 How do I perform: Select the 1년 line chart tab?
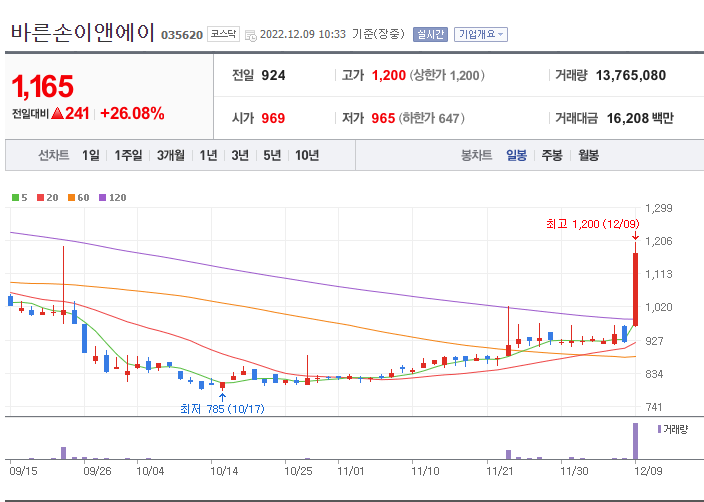coord(208,155)
